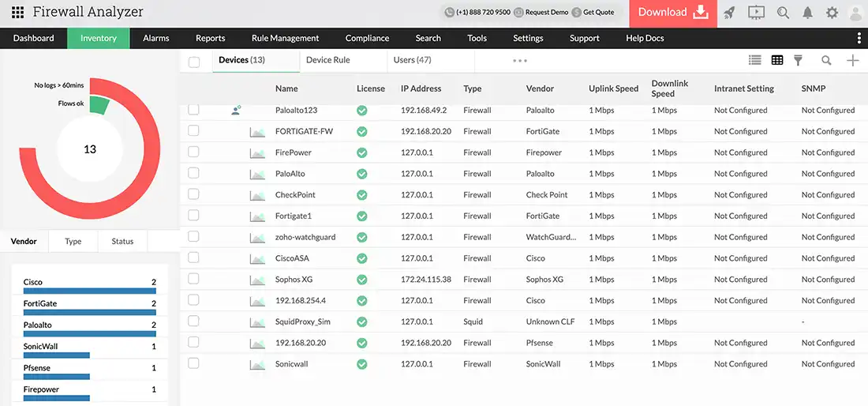Screen dimensions: 868x406
Task: Open the graph icon for CiscoASA
Action: (x=257, y=258)
